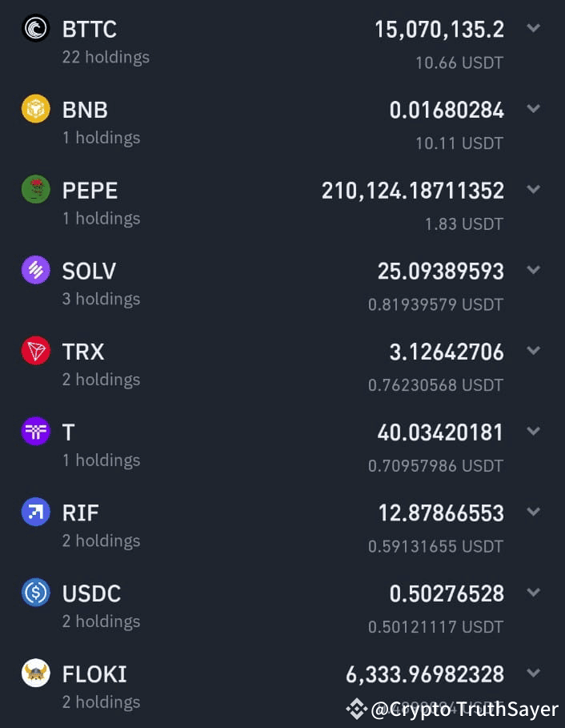Open the TRX holdings breakdown chevron

tap(534, 351)
